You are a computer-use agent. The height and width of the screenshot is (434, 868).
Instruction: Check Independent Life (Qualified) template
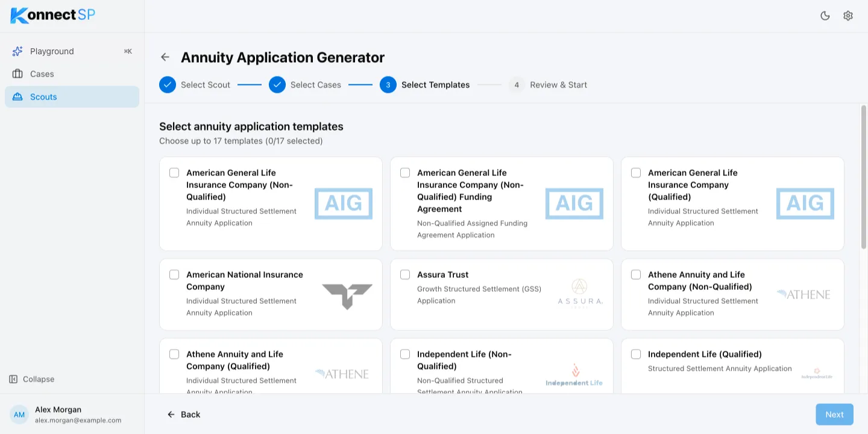pos(636,354)
